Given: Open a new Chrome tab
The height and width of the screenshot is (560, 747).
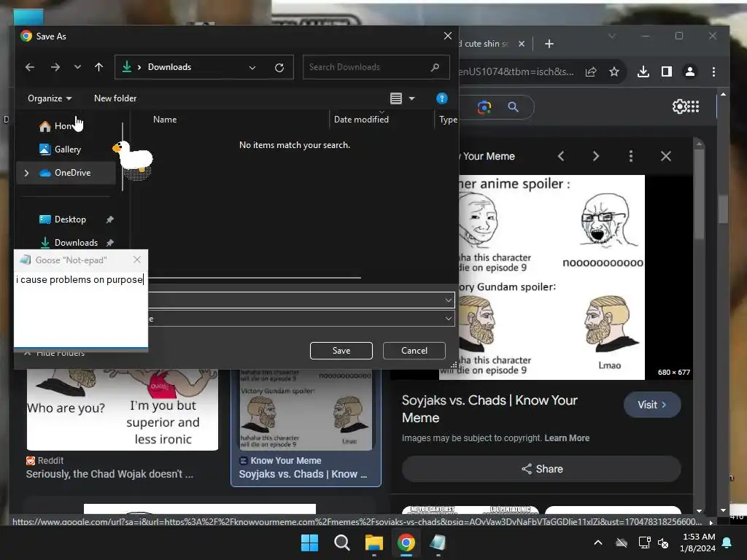Looking at the screenshot, I should coord(549,44).
